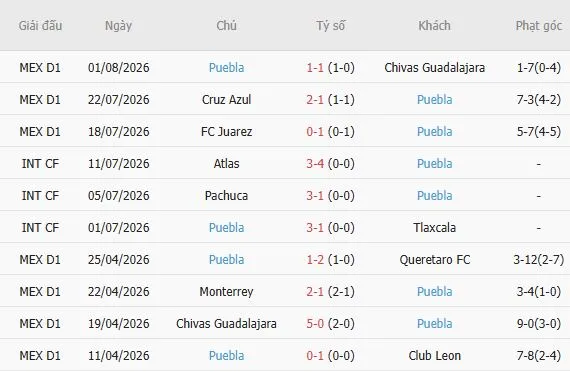Select the Pachuca team name
The height and width of the screenshot is (372, 570).
click(x=226, y=196)
